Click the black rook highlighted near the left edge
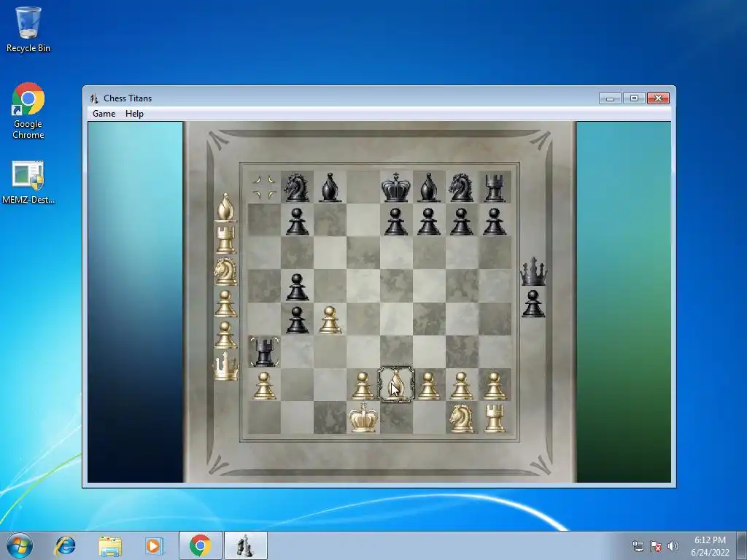The height and width of the screenshot is (560, 747). (x=264, y=351)
